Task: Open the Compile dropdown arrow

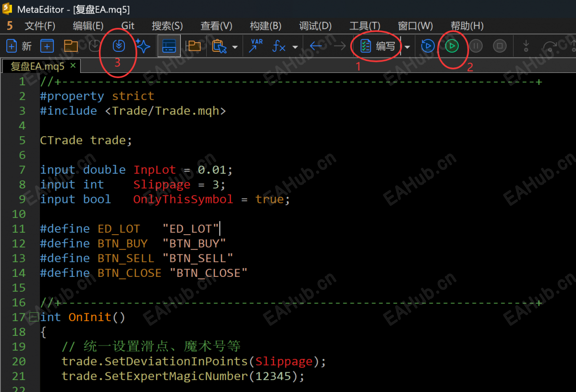Action: (x=407, y=47)
